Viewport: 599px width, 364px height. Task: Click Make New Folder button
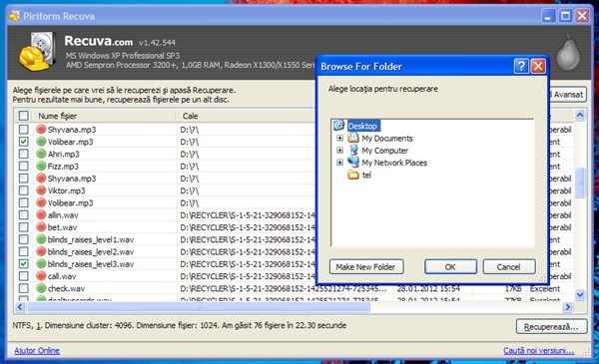[366, 266]
